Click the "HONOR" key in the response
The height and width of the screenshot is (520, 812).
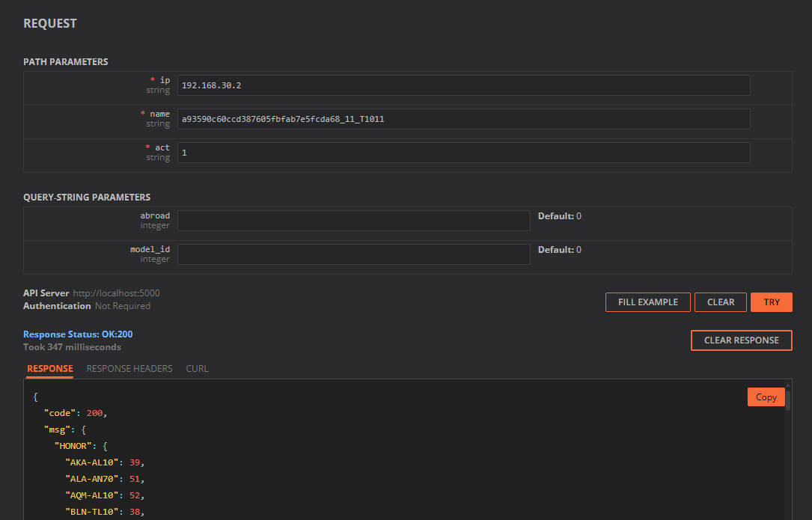[x=74, y=446]
